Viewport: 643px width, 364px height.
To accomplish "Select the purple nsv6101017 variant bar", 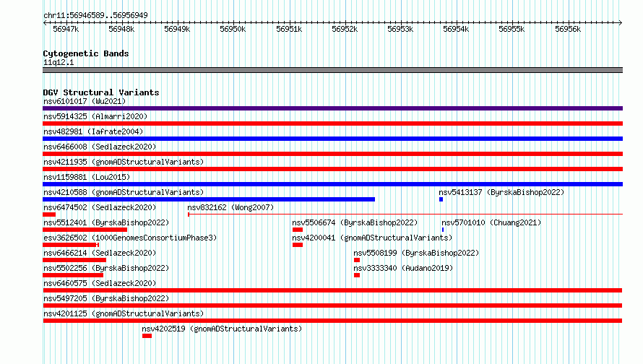I will [x=332, y=108].
